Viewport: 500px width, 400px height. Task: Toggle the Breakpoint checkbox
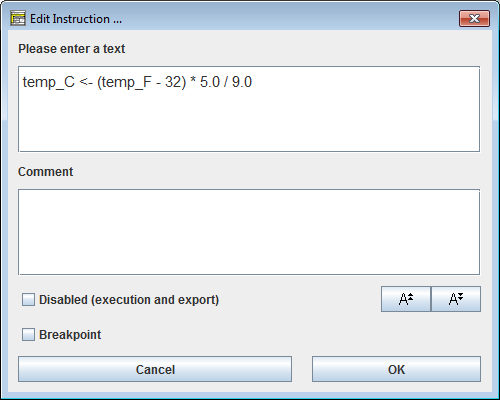[x=28, y=334]
